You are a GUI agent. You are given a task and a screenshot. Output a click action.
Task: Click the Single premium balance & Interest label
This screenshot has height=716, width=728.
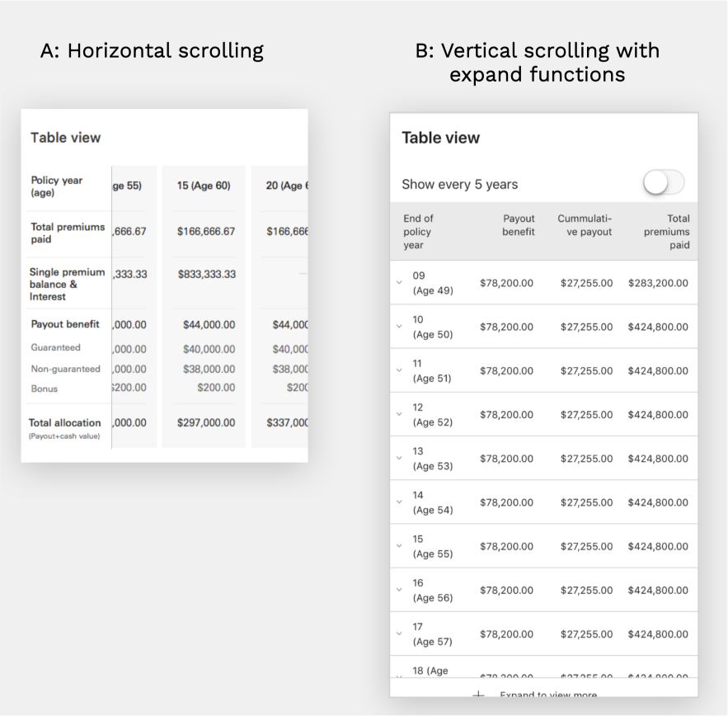click(x=67, y=284)
